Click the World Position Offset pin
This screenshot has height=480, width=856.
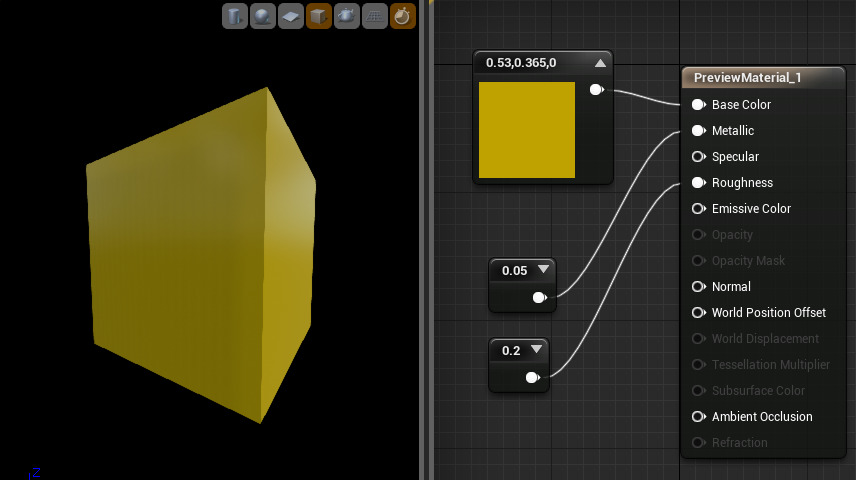coord(698,312)
